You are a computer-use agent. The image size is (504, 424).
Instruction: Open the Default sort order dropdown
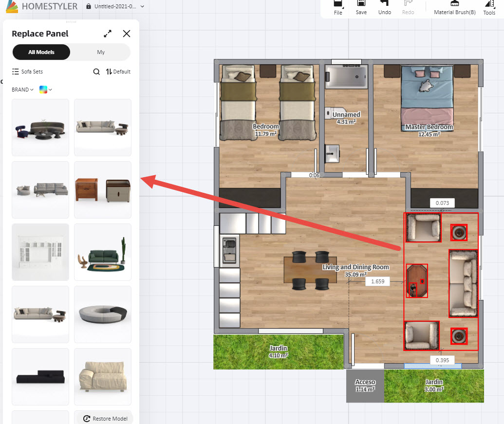(118, 72)
